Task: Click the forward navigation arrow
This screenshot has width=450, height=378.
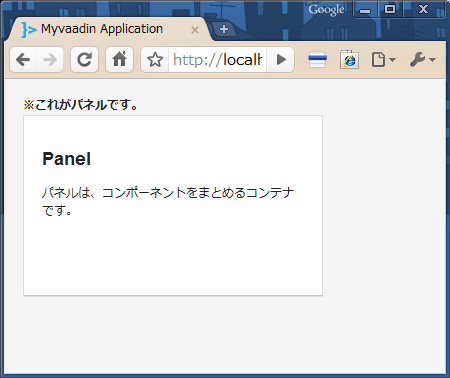Action: [x=50, y=60]
